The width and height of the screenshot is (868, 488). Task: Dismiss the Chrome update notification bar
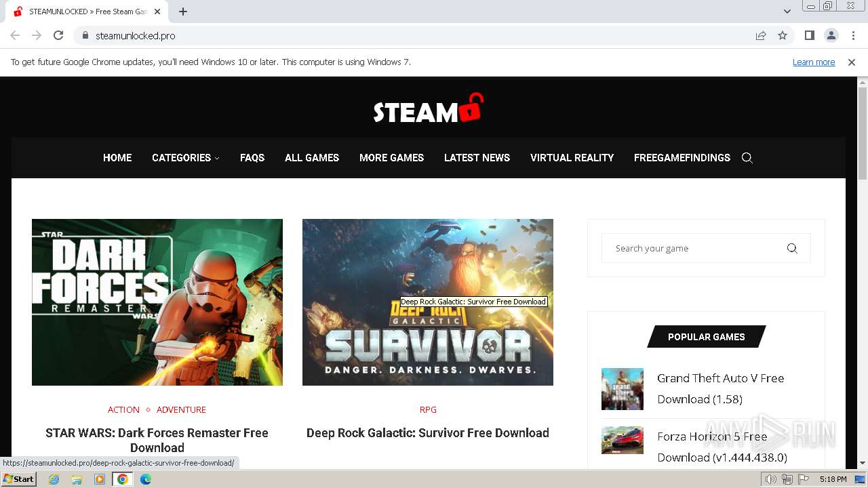(852, 62)
